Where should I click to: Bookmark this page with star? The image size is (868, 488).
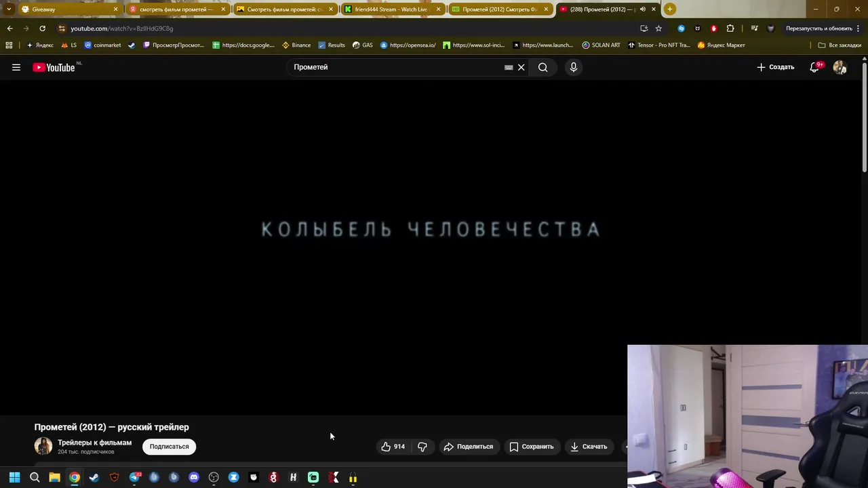(x=658, y=28)
